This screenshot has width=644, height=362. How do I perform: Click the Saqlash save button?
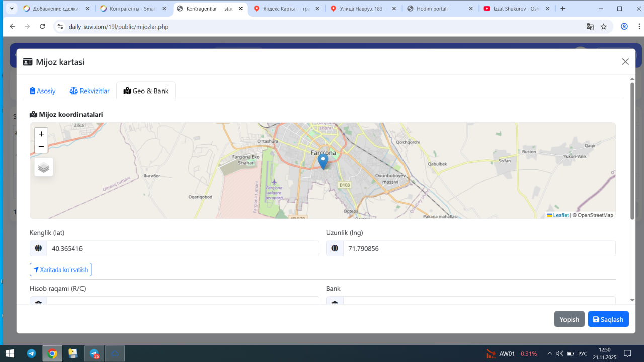[x=608, y=319]
